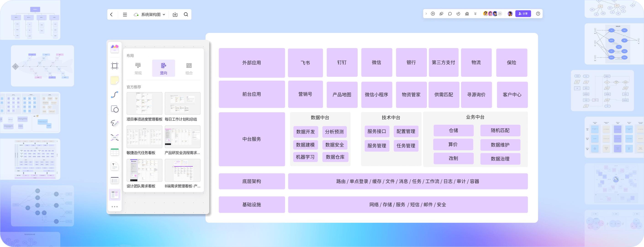Open the fishbone diagram background thumbnail
Image resolution: width=644 pixels, height=247 pixels.
tap(42, 66)
